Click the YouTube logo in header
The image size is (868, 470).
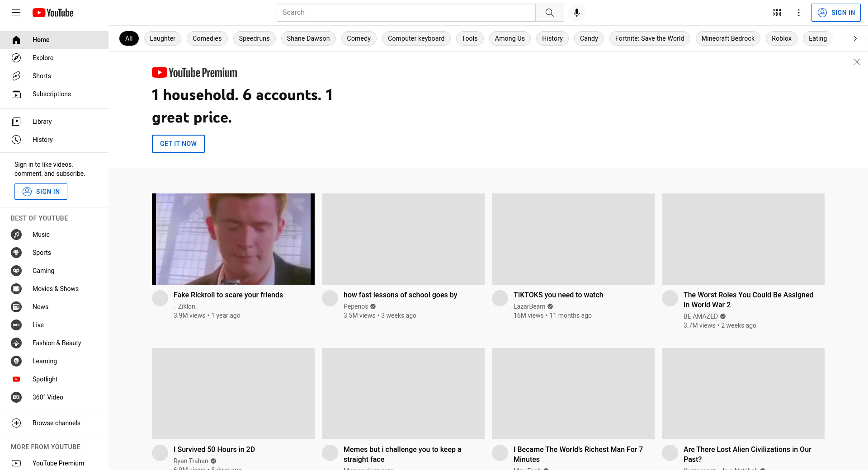click(x=53, y=13)
